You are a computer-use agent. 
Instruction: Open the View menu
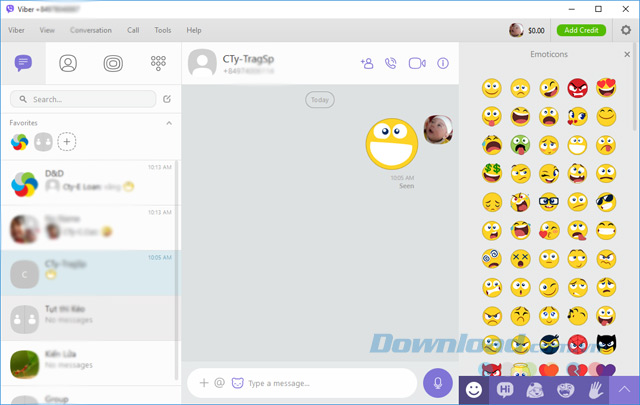point(47,30)
